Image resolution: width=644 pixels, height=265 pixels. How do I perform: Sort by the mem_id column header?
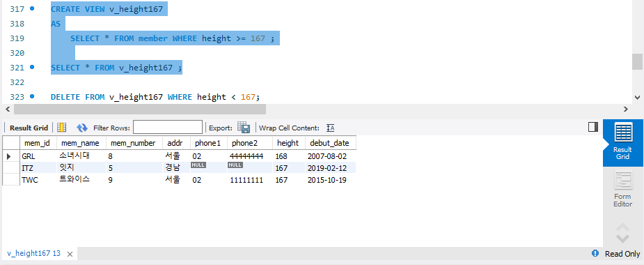click(x=37, y=143)
